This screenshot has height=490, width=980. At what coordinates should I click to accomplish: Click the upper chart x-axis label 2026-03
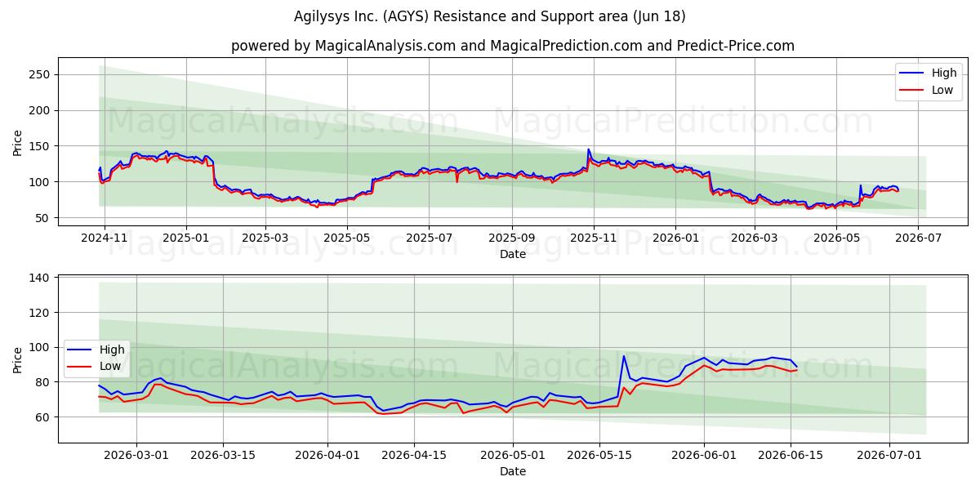755,238
